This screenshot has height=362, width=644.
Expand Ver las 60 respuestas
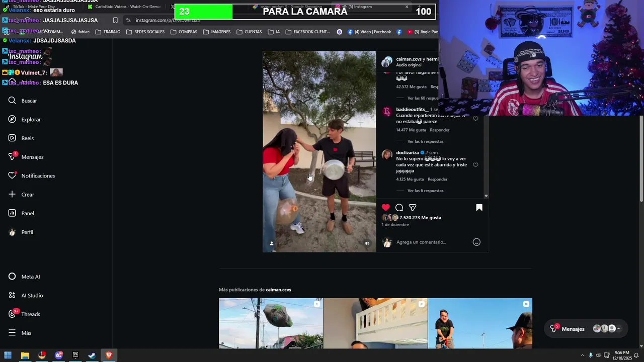click(x=423, y=98)
